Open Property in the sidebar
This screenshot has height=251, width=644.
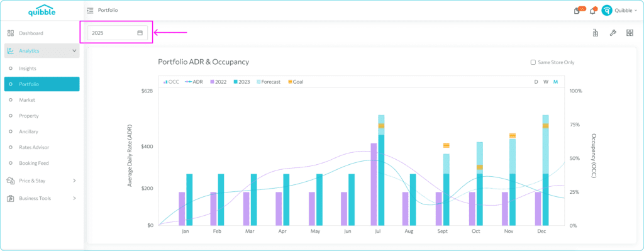pyautogui.click(x=29, y=116)
